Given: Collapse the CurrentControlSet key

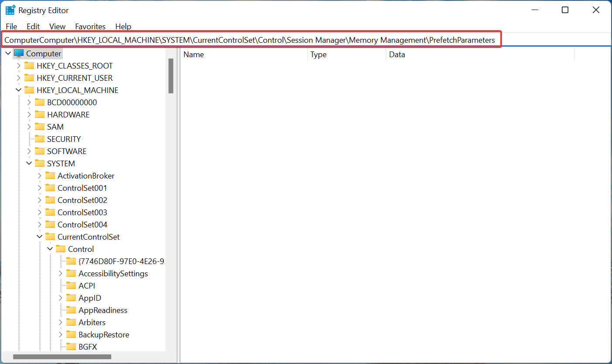Looking at the screenshot, I should [39, 237].
